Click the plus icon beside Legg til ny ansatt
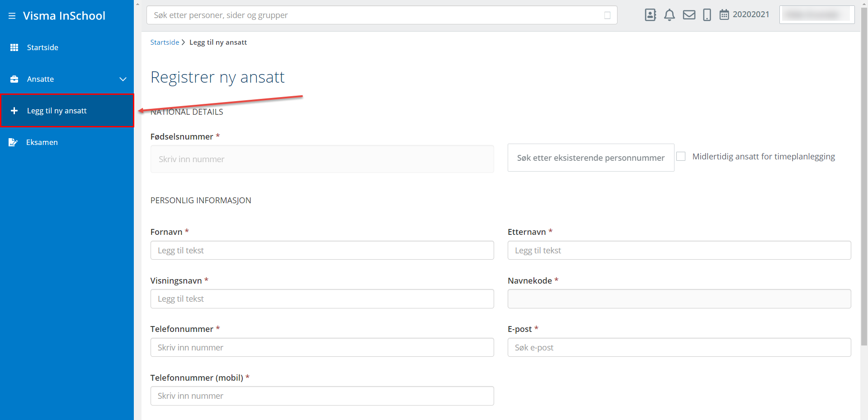Screen dimensions: 868x420 point(14,111)
